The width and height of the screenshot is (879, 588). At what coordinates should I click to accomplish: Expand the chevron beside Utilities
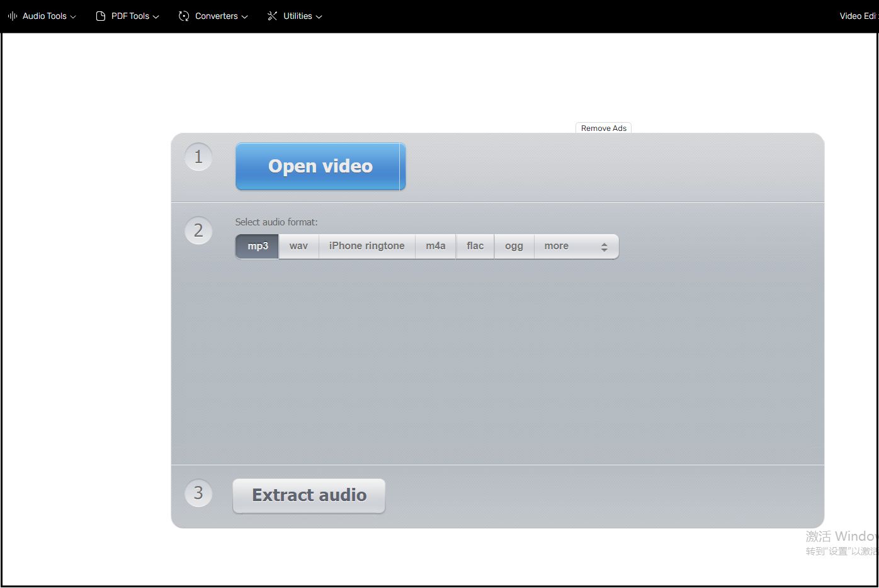(x=319, y=17)
